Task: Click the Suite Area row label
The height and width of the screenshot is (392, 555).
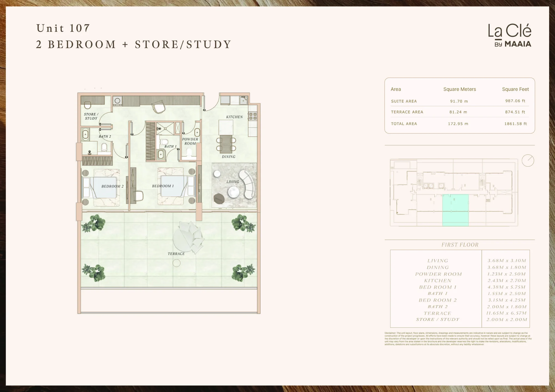Action: click(x=404, y=101)
